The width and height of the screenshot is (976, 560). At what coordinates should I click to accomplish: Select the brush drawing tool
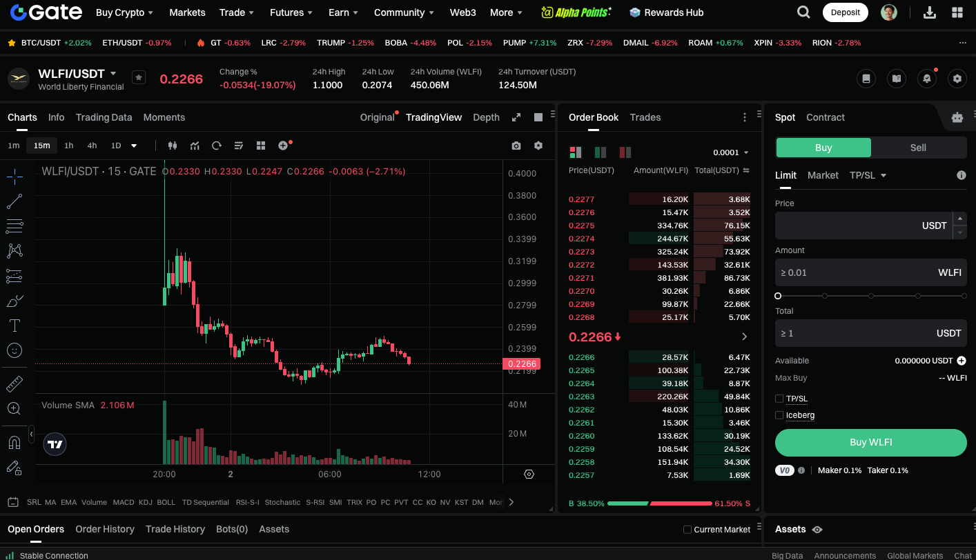[x=14, y=301]
